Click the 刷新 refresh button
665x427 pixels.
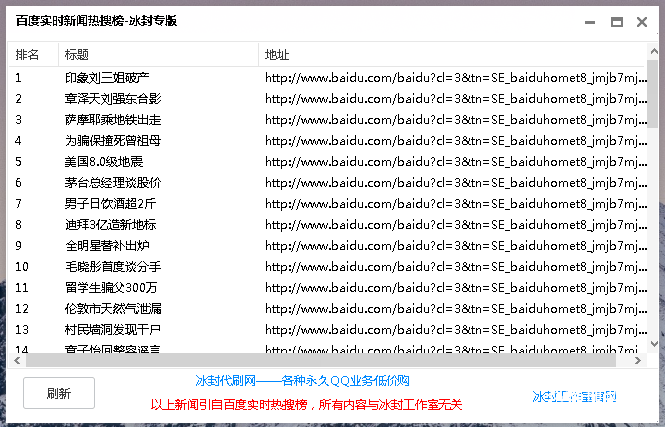tap(59, 393)
